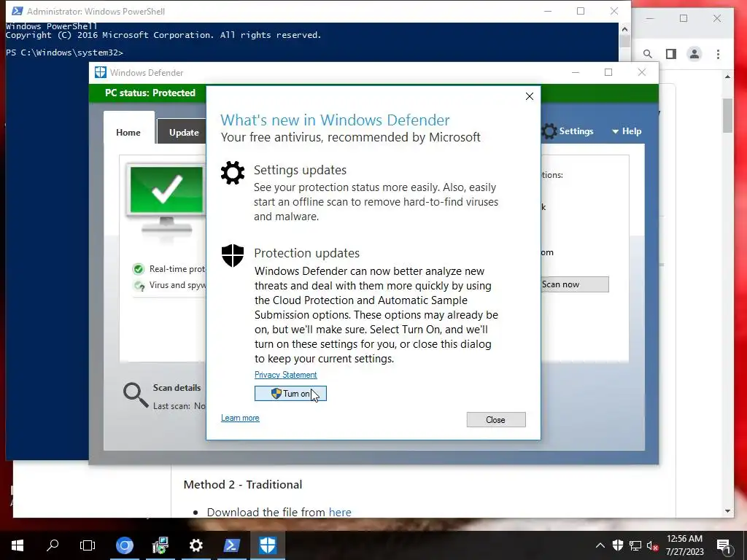Toggle the browser side panel icon
The width and height of the screenshot is (747, 560).
point(671,54)
